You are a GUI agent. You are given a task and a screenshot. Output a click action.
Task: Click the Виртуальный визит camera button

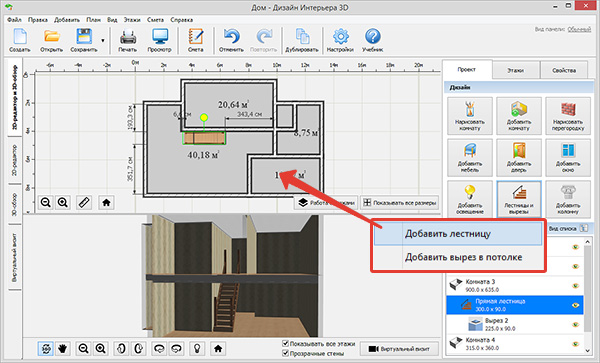[x=399, y=349]
